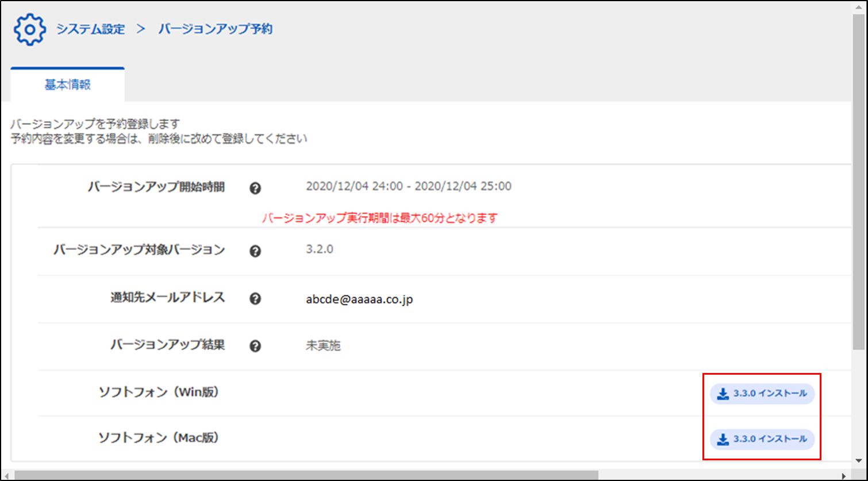This screenshot has height=481, width=868.
Task: Download 3.3.0 installer for ソフトフォン Mac版
Action: click(x=762, y=439)
